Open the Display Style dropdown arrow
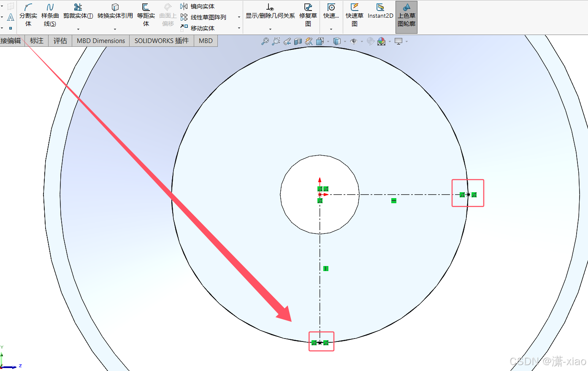Screen dimensions: 588x371 click(345, 41)
